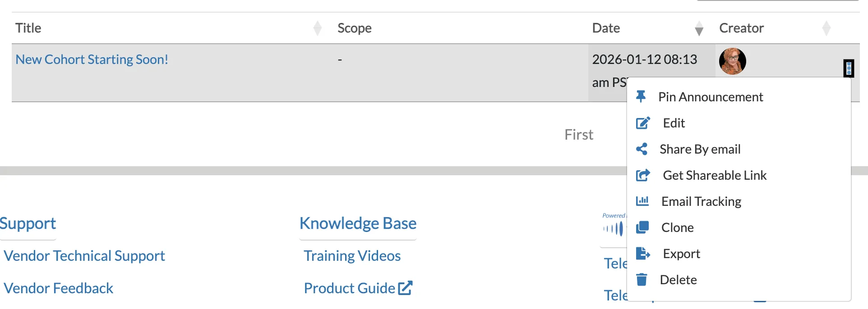Click the Export file icon

(x=643, y=254)
